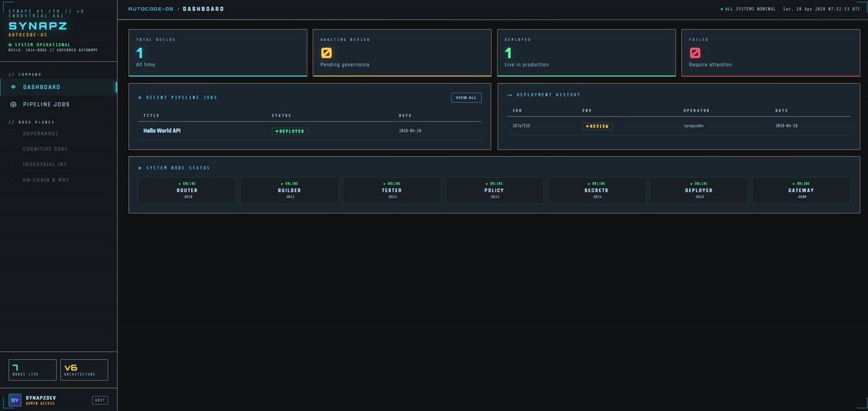
Task: Click the Review env badge
Action: coord(597,126)
